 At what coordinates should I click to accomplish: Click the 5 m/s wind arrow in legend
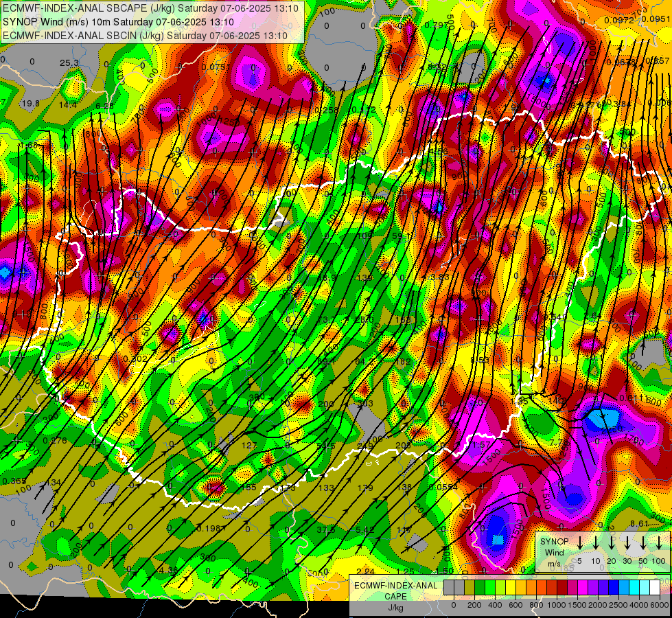coord(580,542)
